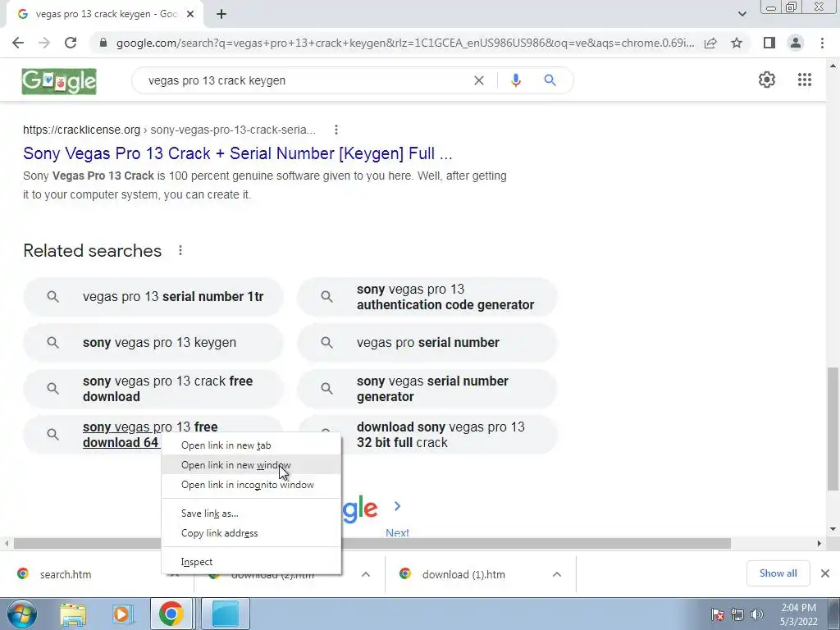The width and height of the screenshot is (840, 630).
Task: Search sony vegas pro 13 keygen suggestion
Action: [x=153, y=342]
